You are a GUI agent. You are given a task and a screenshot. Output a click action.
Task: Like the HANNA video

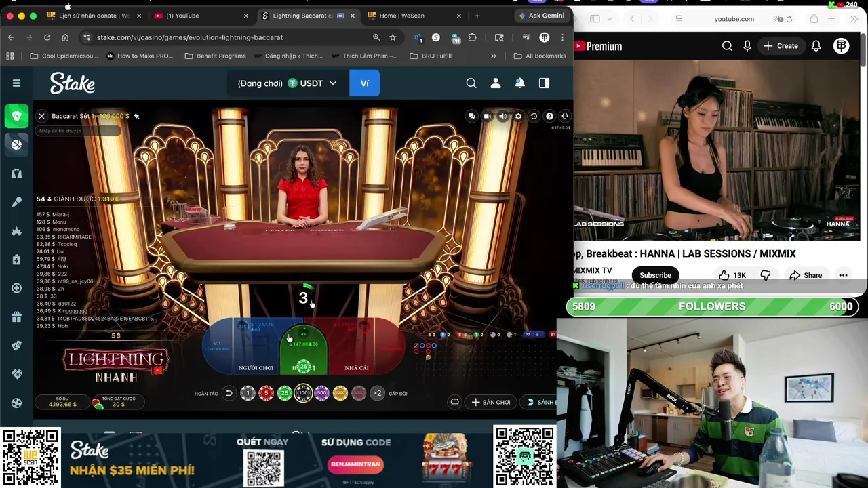(x=732, y=275)
